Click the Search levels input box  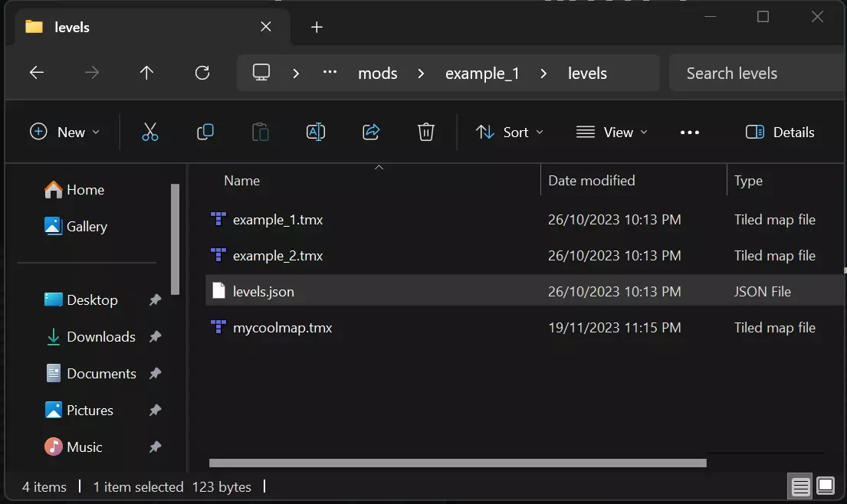coord(755,74)
